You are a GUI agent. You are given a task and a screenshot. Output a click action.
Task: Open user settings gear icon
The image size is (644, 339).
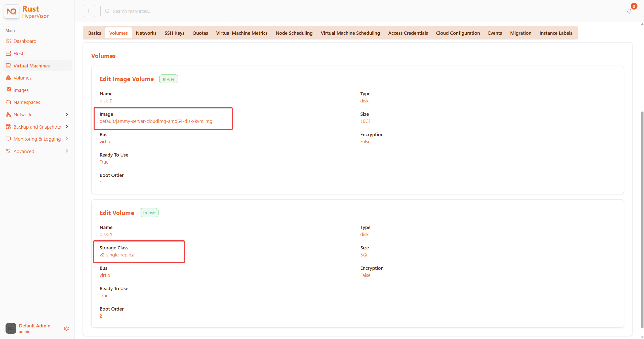(x=66, y=328)
